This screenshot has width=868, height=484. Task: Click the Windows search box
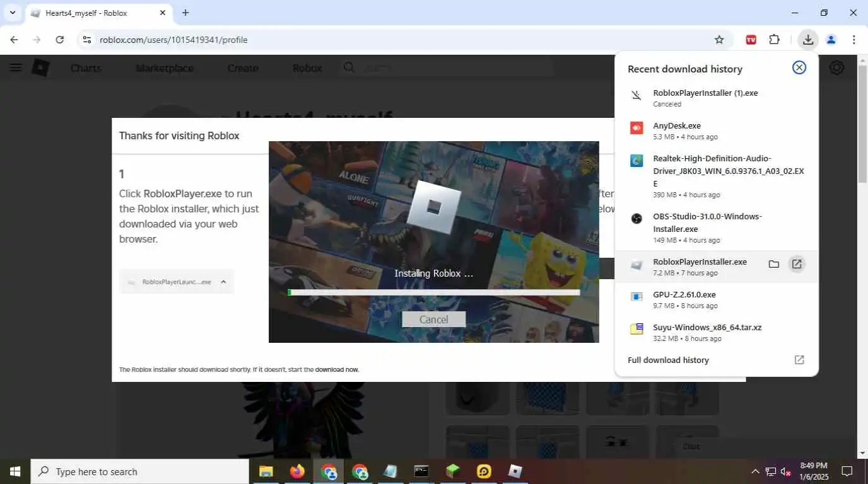(140, 471)
